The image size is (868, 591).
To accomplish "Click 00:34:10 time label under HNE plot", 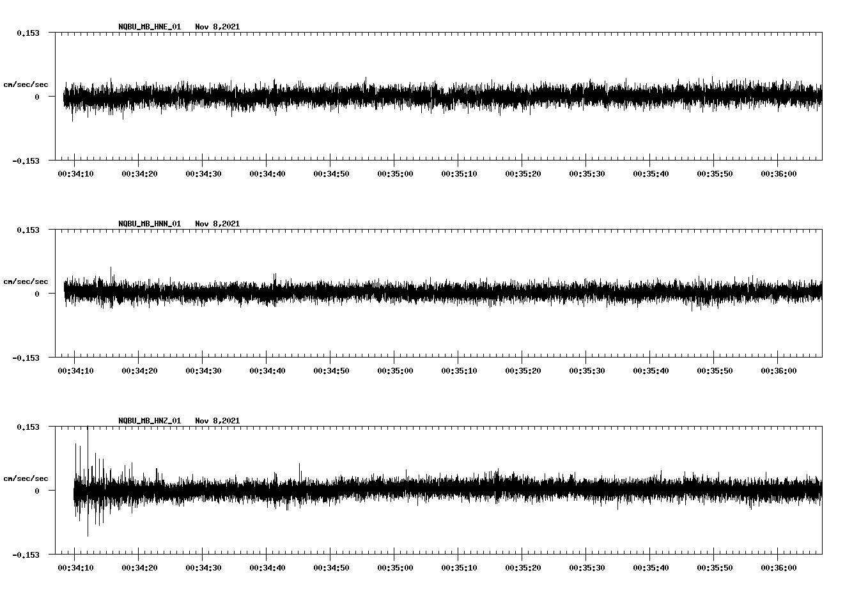I will click(x=75, y=174).
